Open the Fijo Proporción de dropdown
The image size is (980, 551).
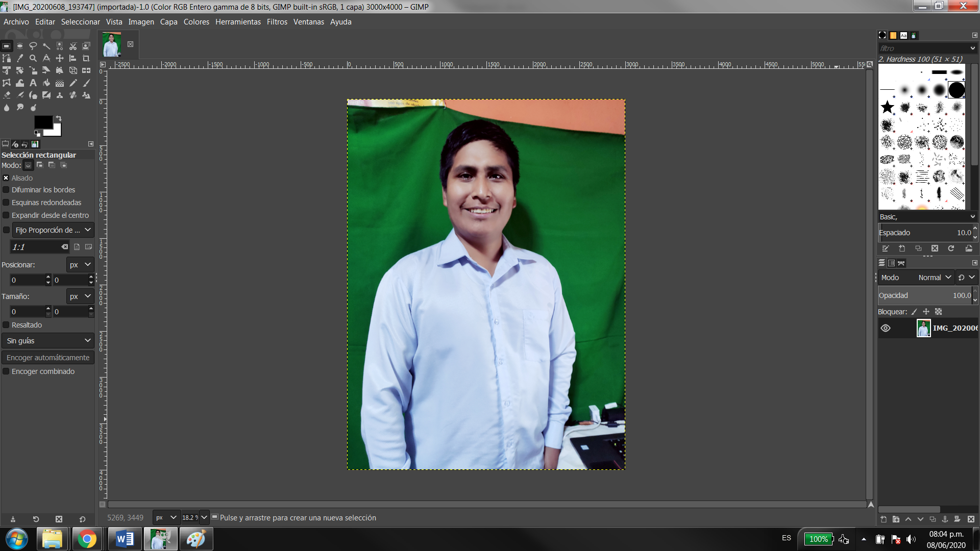(x=53, y=230)
